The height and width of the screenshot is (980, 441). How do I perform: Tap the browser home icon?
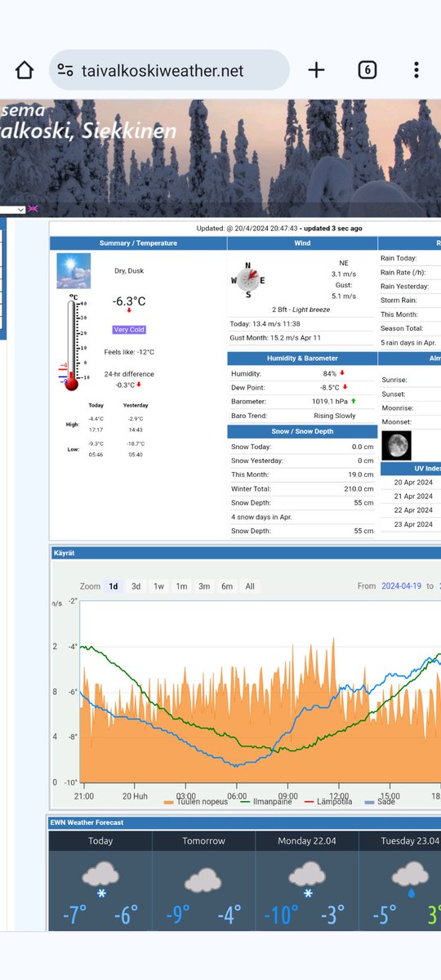[x=24, y=70]
